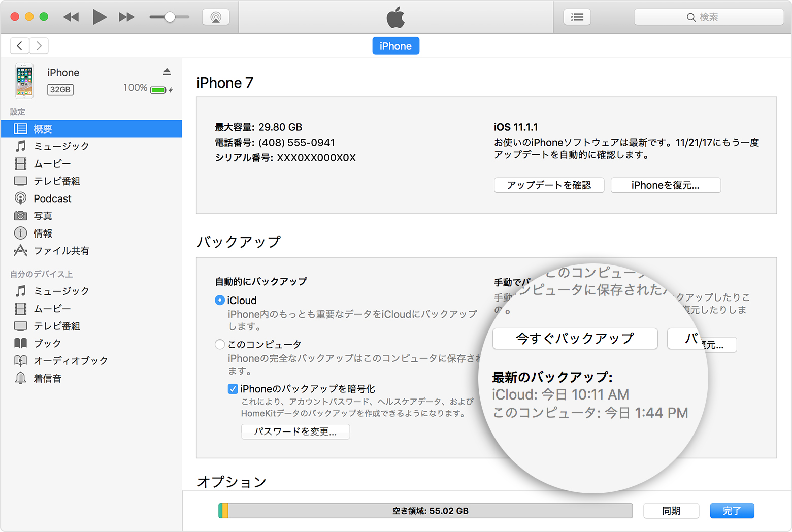This screenshot has width=792, height=532.
Task: Go forward with the right chevron
Action: 39,46
